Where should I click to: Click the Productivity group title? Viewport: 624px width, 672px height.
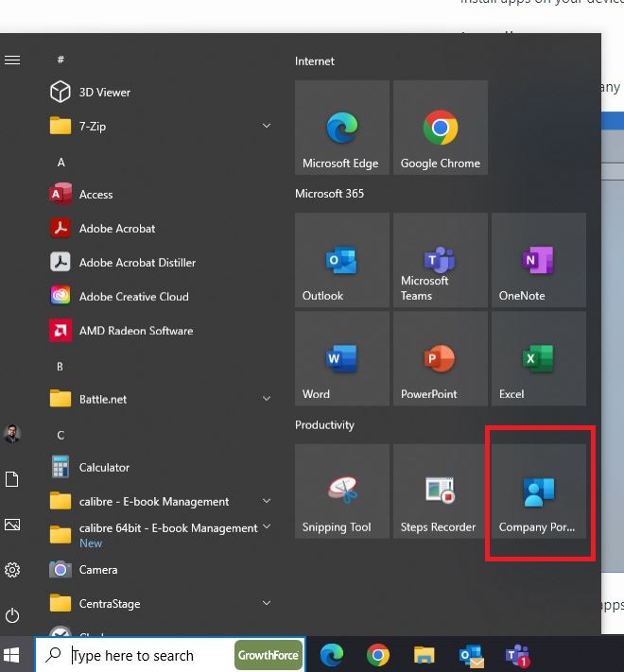coord(324,425)
